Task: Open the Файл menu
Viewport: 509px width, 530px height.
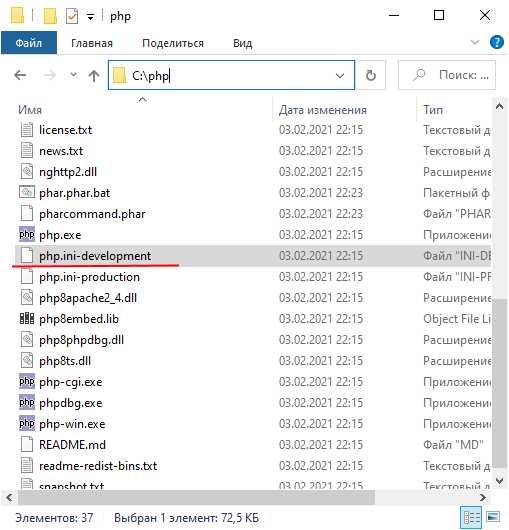Action: [29, 43]
